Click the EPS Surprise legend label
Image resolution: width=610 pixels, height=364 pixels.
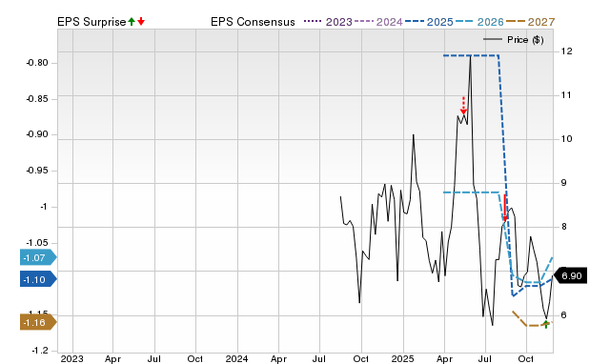point(91,22)
